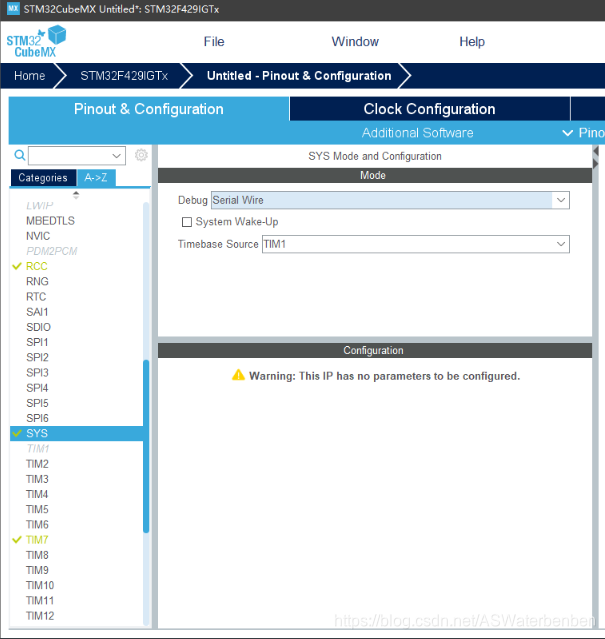The image size is (605, 639).
Task: Open the File menu
Action: (214, 42)
